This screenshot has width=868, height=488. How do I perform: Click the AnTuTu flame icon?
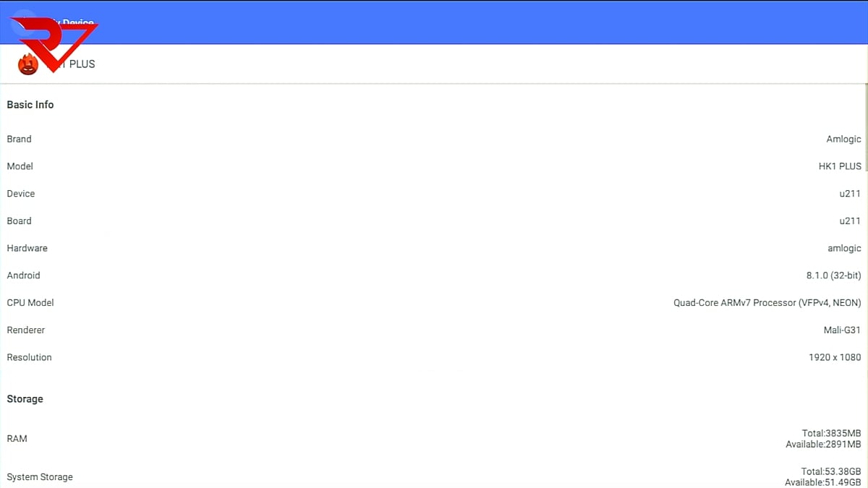(x=28, y=64)
